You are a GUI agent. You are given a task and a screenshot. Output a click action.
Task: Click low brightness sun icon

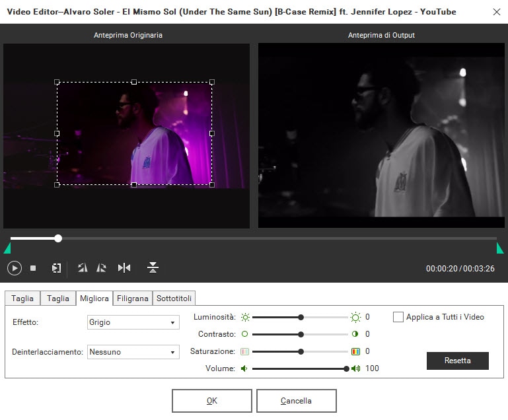(x=245, y=317)
